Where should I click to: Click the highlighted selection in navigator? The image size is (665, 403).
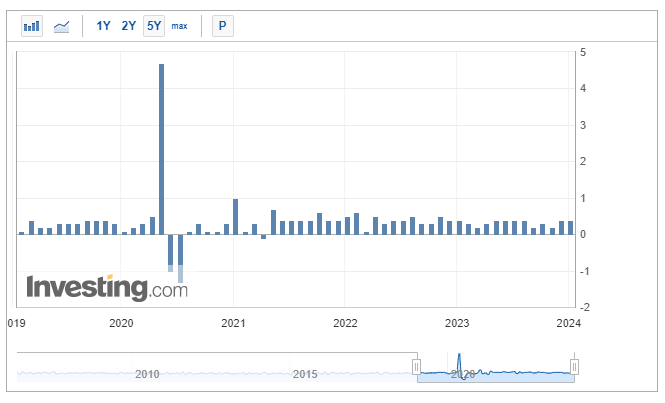click(495, 367)
